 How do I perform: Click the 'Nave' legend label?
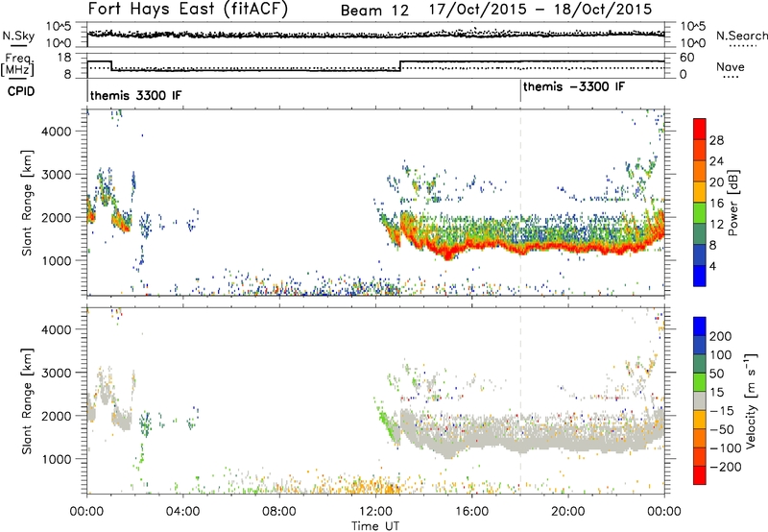[x=730, y=66]
